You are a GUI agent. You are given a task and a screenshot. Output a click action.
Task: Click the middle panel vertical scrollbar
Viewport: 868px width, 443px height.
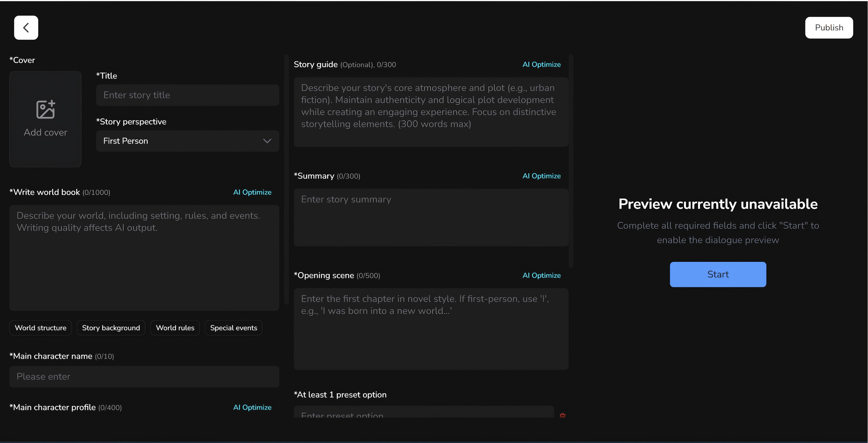point(571,161)
